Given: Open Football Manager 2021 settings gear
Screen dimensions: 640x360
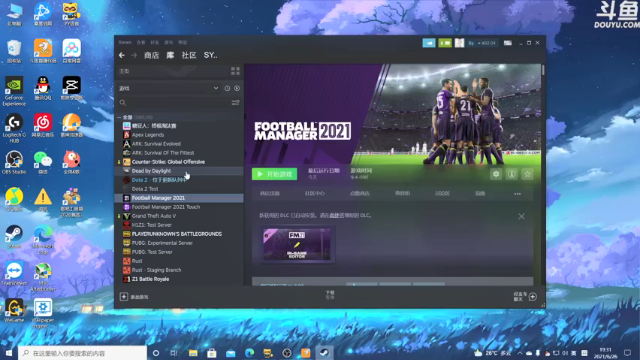Looking at the screenshot, I should click(496, 174).
